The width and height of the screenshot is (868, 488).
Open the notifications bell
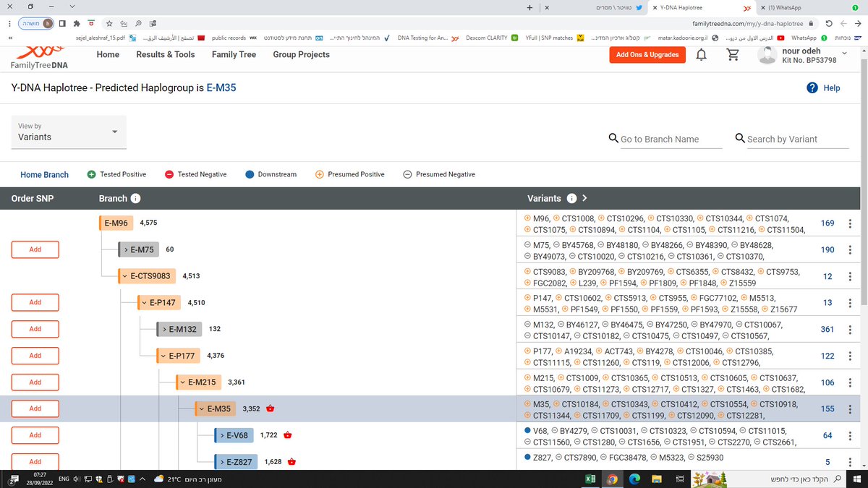coord(701,55)
